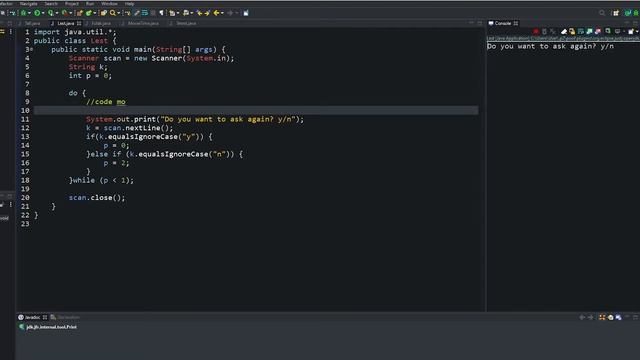Toggle Console Scroll Lock
This screenshot has width=640, height=360.
click(x=572, y=31)
